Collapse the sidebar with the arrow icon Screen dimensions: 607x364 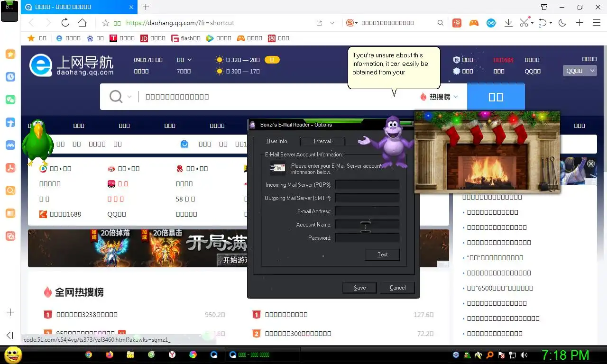(10, 336)
